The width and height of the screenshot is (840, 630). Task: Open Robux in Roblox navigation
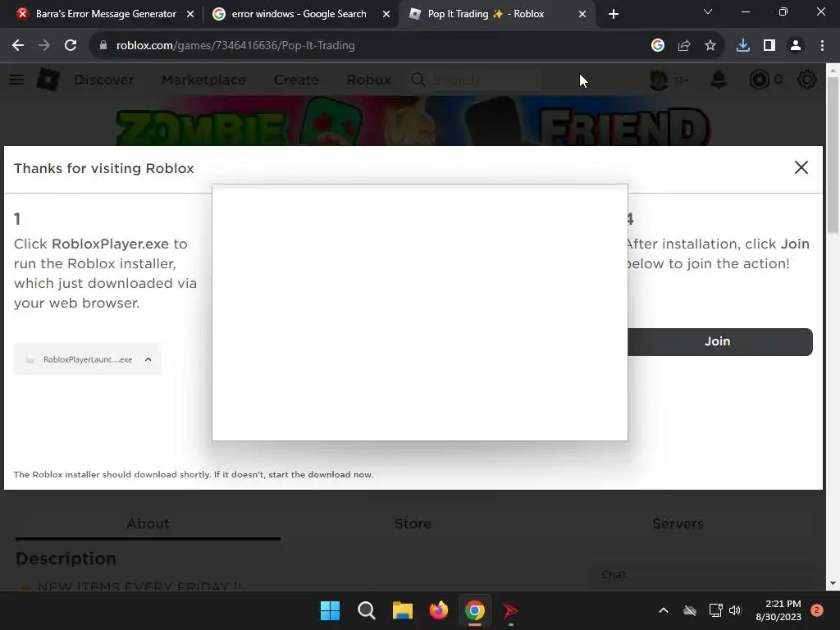pos(368,80)
